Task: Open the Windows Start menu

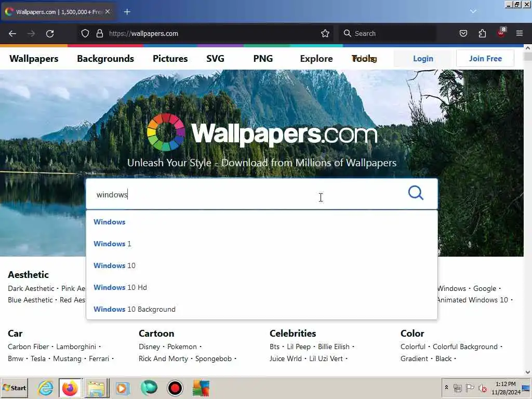Action: [x=14, y=388]
